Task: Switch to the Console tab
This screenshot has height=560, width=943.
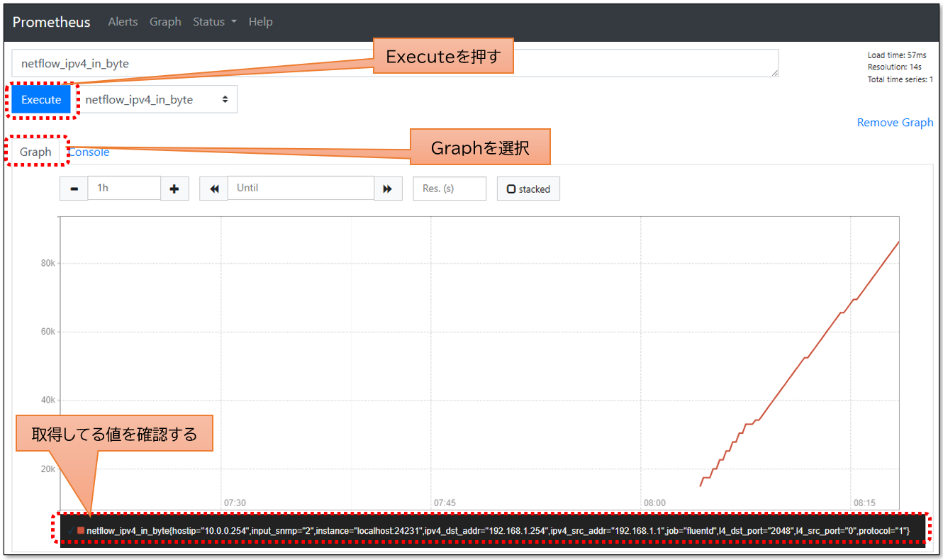Action: (89, 152)
